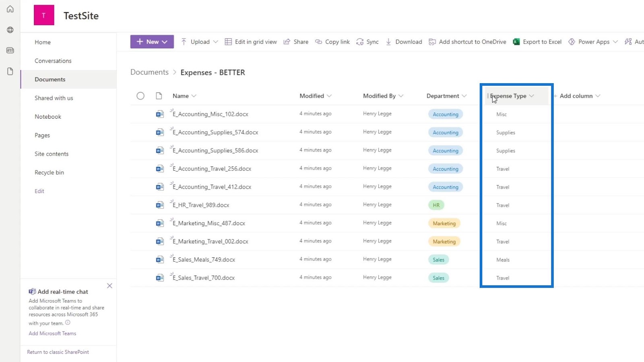Close the Add real-time chat panel
The height and width of the screenshot is (362, 644).
109,286
